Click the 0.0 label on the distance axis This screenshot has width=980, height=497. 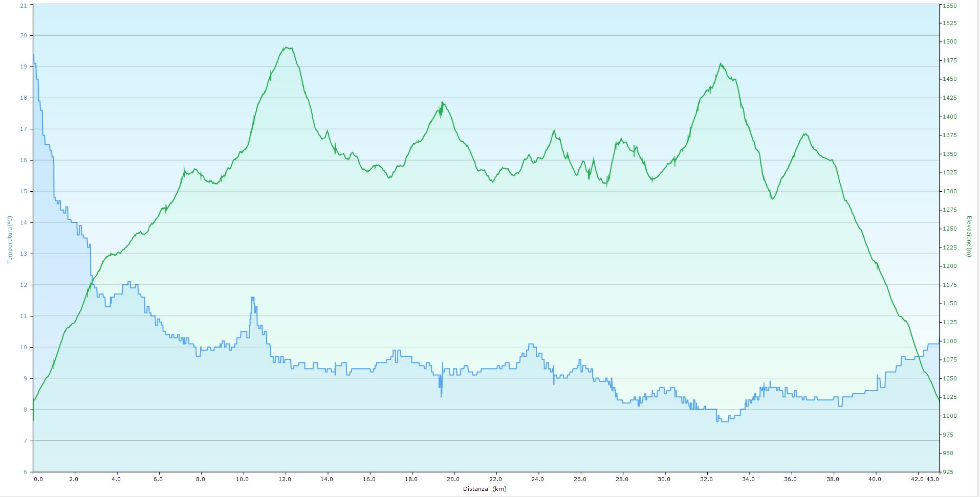pos(38,479)
